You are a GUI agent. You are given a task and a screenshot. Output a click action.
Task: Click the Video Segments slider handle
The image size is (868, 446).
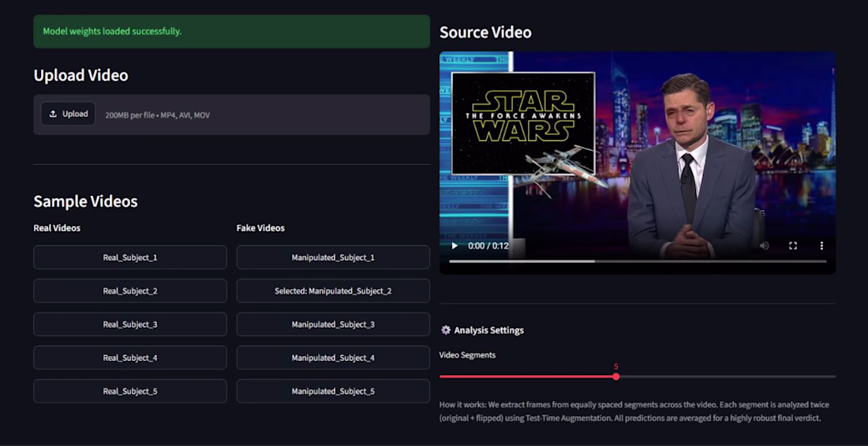pos(616,377)
